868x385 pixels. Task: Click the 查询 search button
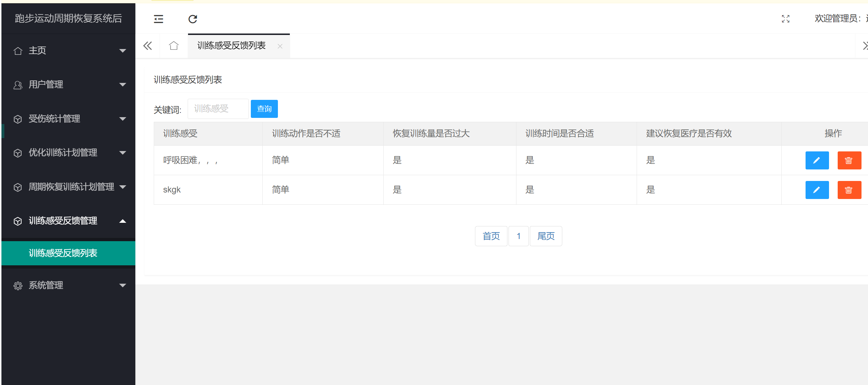[x=264, y=109]
